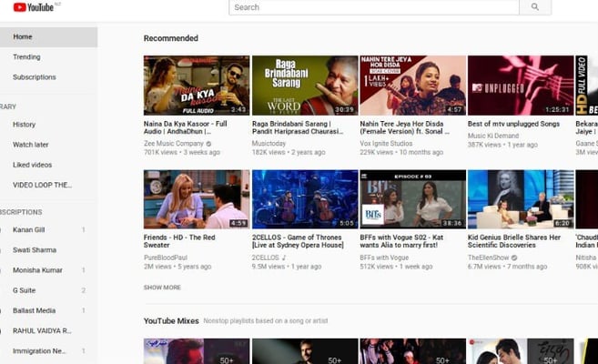This screenshot has height=364, width=598.
Task: Open History in the library section
Action: pyautogui.click(x=25, y=125)
